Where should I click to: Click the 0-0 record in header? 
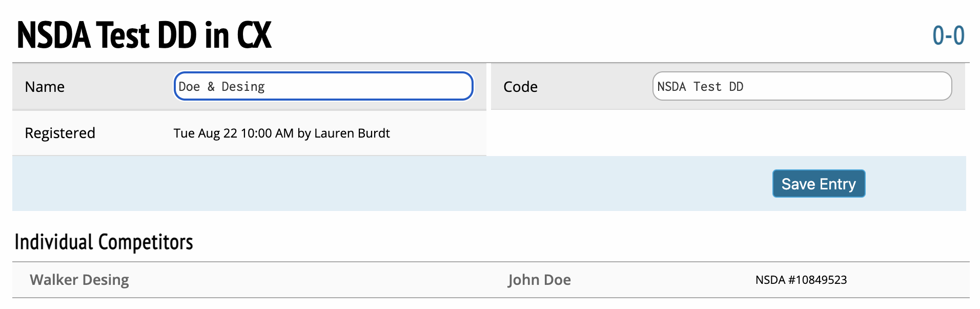coord(948,36)
